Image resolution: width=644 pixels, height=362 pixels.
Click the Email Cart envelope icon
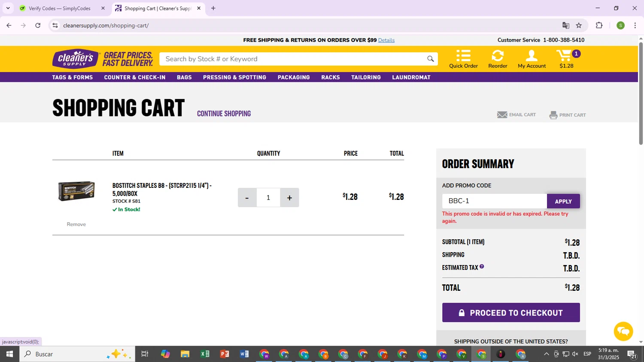[502, 115]
